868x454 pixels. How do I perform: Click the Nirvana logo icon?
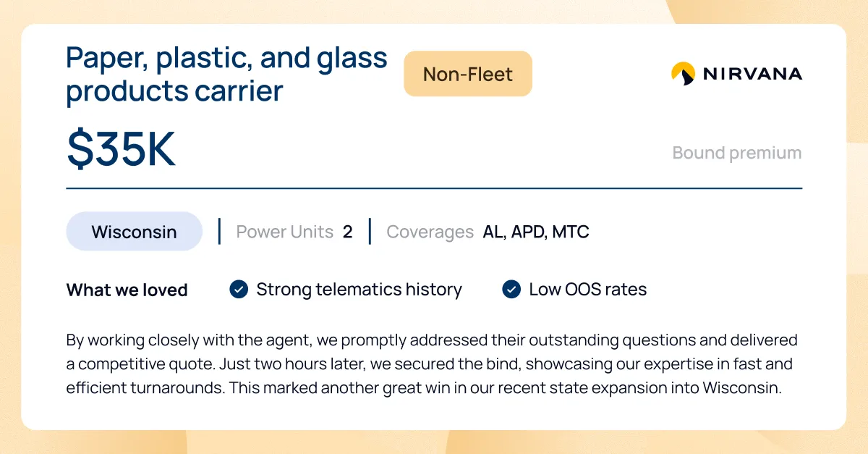tap(683, 74)
